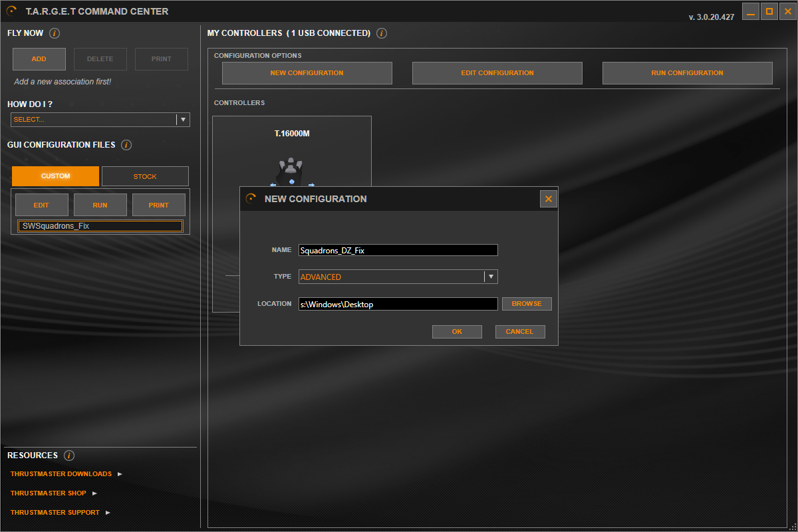The height and width of the screenshot is (532, 798).
Task: Click the How Do I dropdown arrow
Action: point(183,120)
